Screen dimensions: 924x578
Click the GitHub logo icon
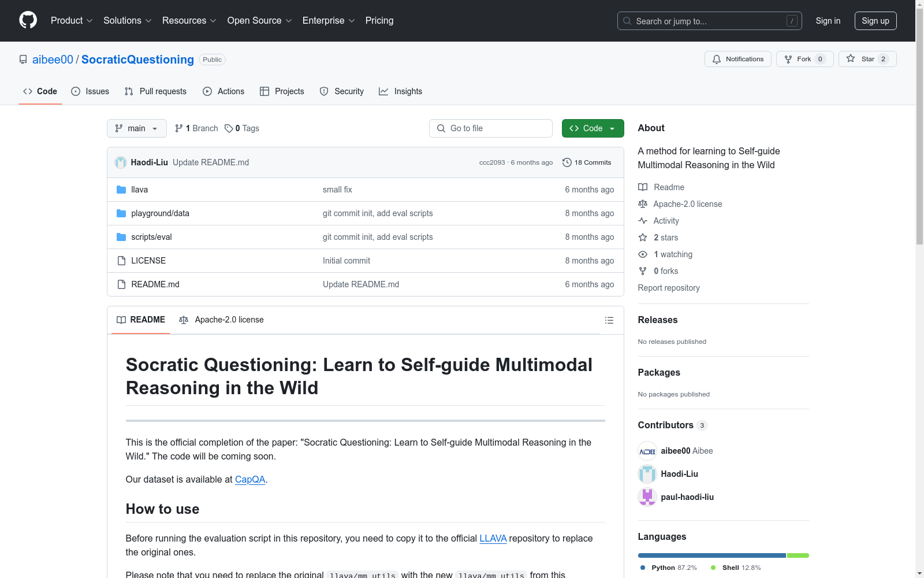28,20
